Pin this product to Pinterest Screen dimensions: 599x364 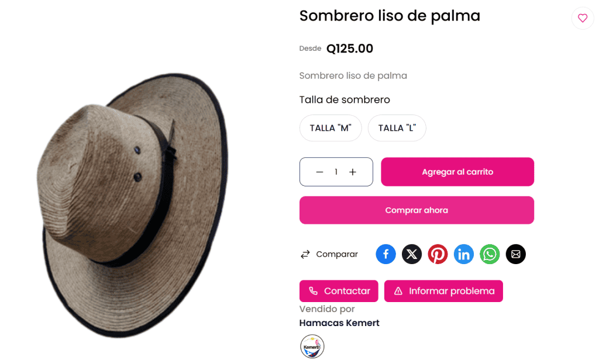[x=438, y=254]
